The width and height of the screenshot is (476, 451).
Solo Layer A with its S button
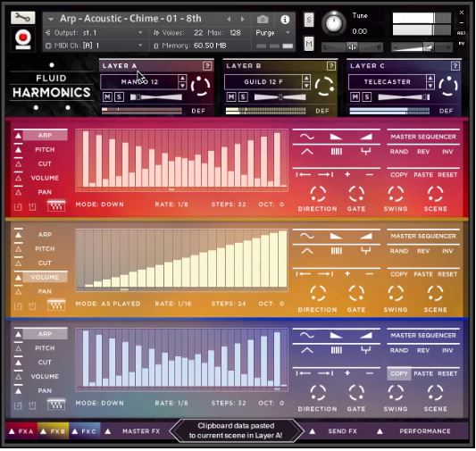(119, 96)
